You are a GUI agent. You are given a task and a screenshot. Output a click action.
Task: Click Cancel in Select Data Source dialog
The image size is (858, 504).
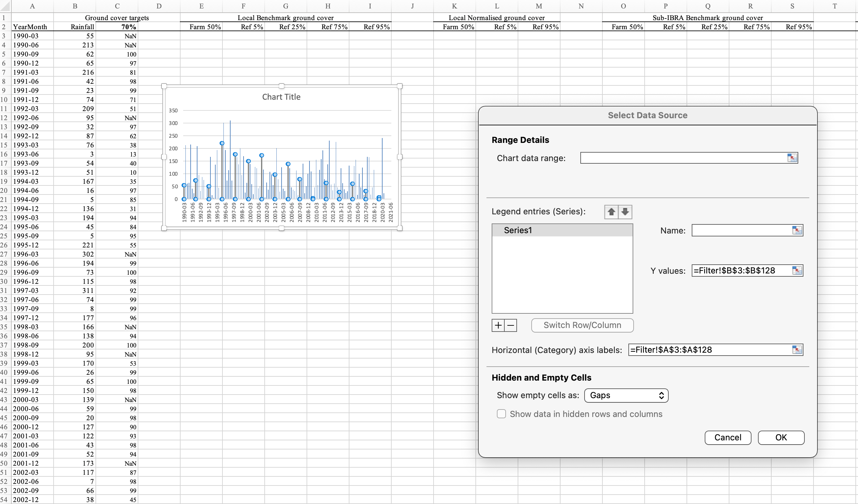[x=727, y=438]
